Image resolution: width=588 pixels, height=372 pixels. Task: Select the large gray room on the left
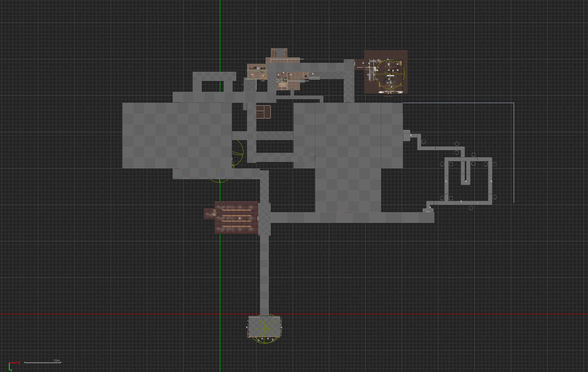pyautogui.click(x=177, y=135)
